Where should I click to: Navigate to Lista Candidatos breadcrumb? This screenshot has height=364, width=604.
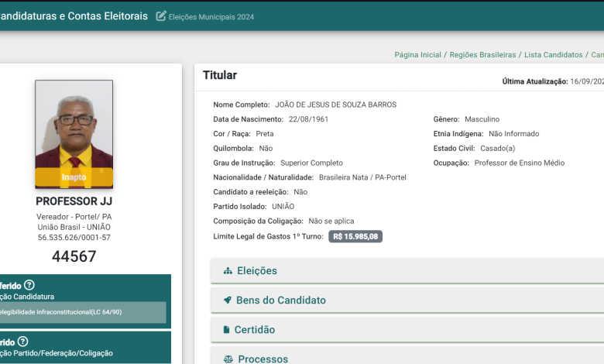553,55
